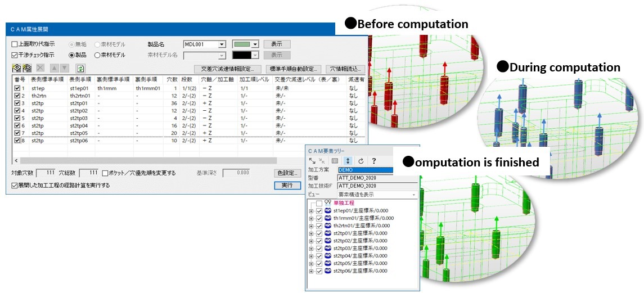Click the first eye-cube icon in attribute toolbar

(x=16, y=68)
